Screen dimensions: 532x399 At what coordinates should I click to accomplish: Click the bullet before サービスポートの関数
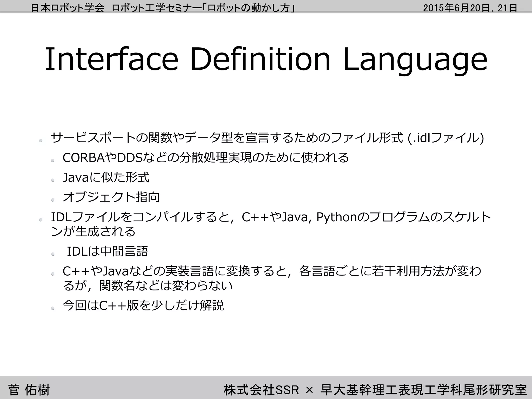click(41, 141)
